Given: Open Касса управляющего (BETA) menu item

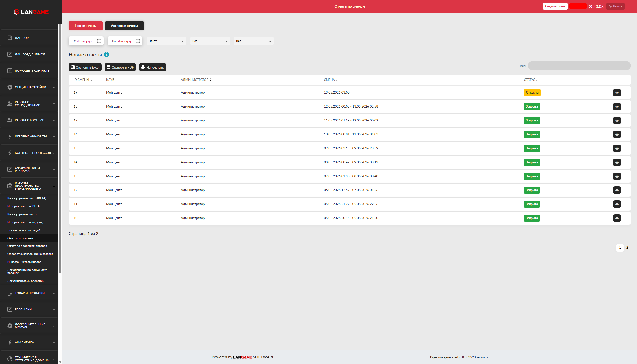Looking at the screenshot, I should click(27, 198).
